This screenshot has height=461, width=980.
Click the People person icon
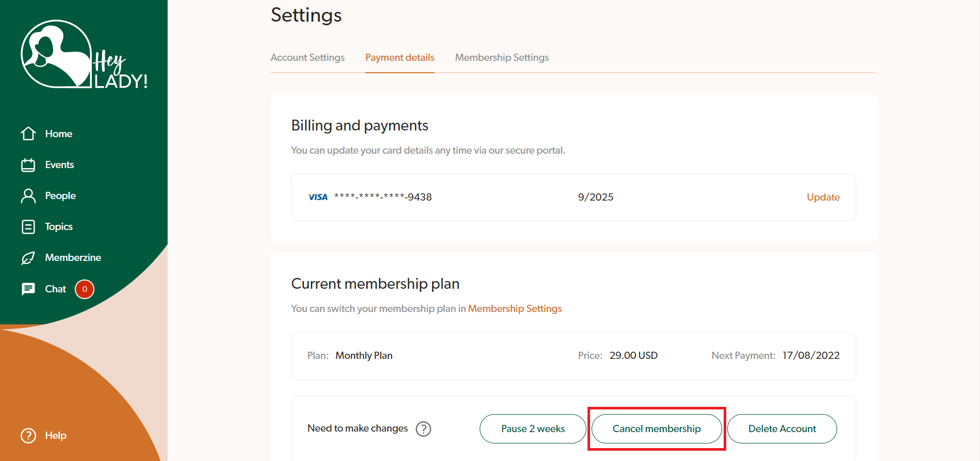[x=28, y=196]
